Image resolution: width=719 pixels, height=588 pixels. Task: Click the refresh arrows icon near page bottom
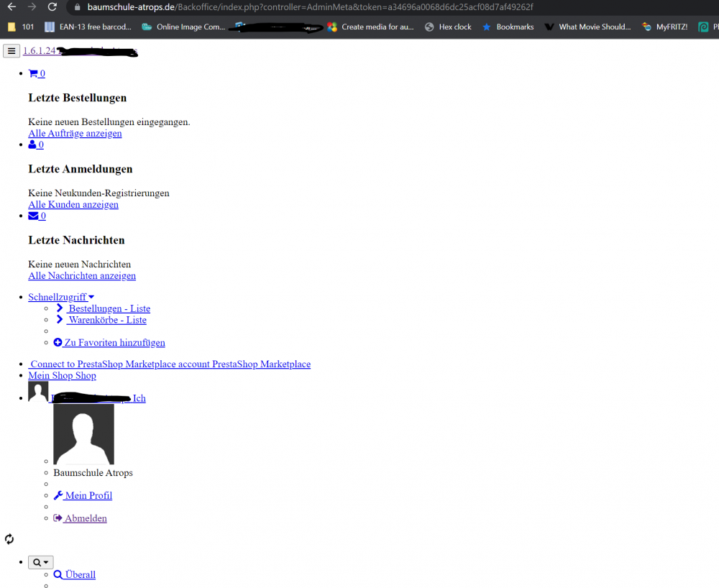click(x=9, y=538)
